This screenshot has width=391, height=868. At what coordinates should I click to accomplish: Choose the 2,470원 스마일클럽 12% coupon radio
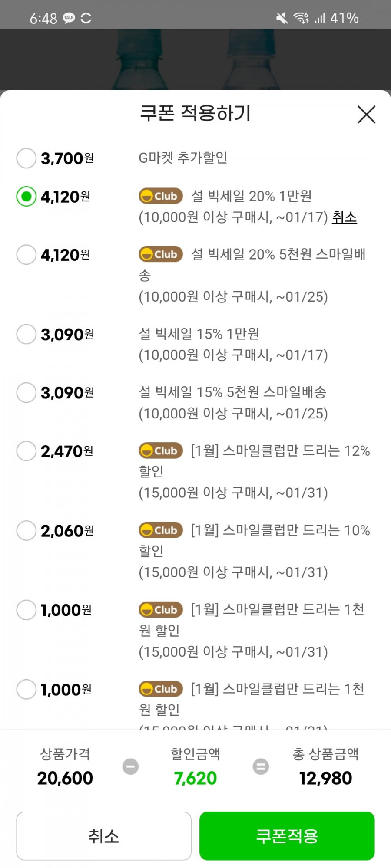point(26,451)
